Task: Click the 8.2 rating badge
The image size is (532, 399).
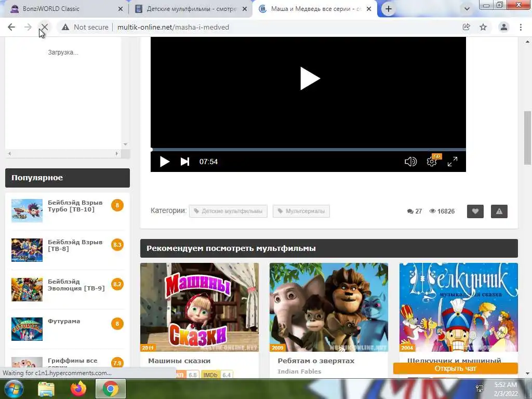Action: point(117,284)
